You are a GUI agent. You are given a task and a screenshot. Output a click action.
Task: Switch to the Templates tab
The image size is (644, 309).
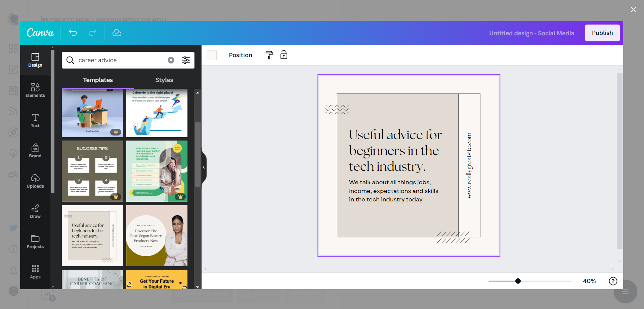pos(97,80)
